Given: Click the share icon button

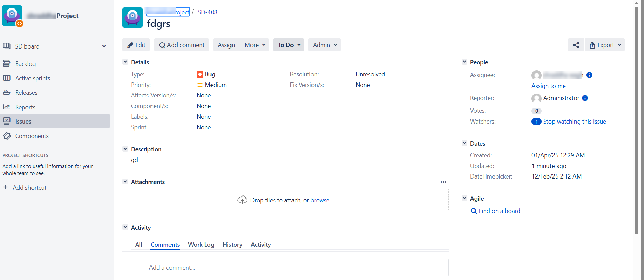Looking at the screenshot, I should pyautogui.click(x=576, y=45).
